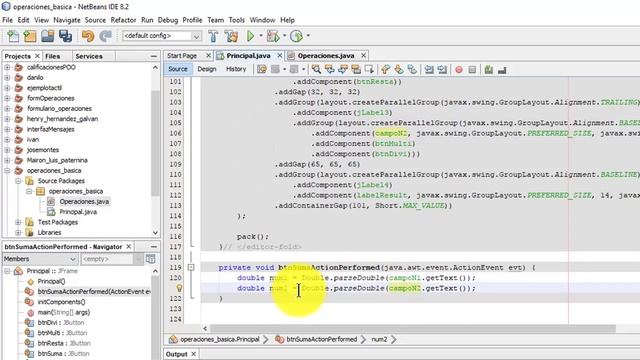
Task: Select Principal.java in project tree
Action: click(78, 212)
